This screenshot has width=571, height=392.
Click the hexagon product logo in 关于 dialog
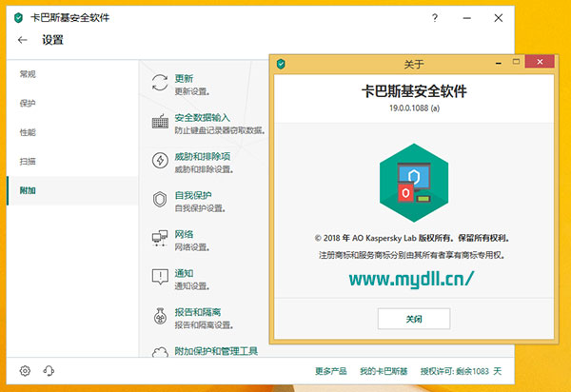point(414,183)
